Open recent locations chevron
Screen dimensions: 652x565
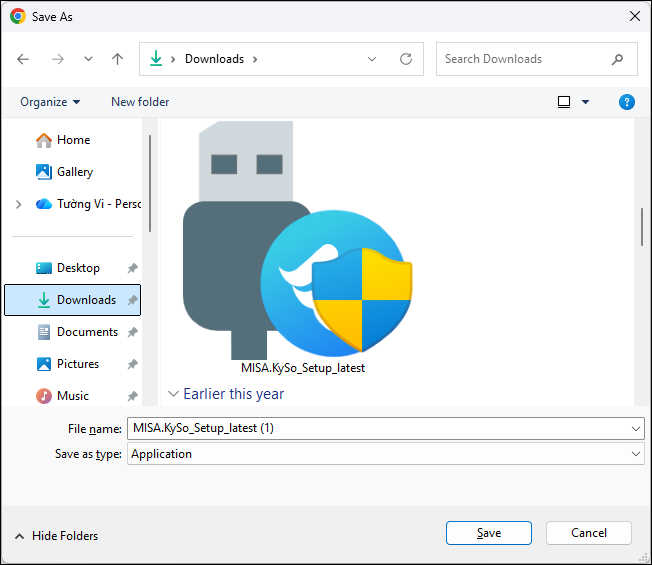pos(88,59)
